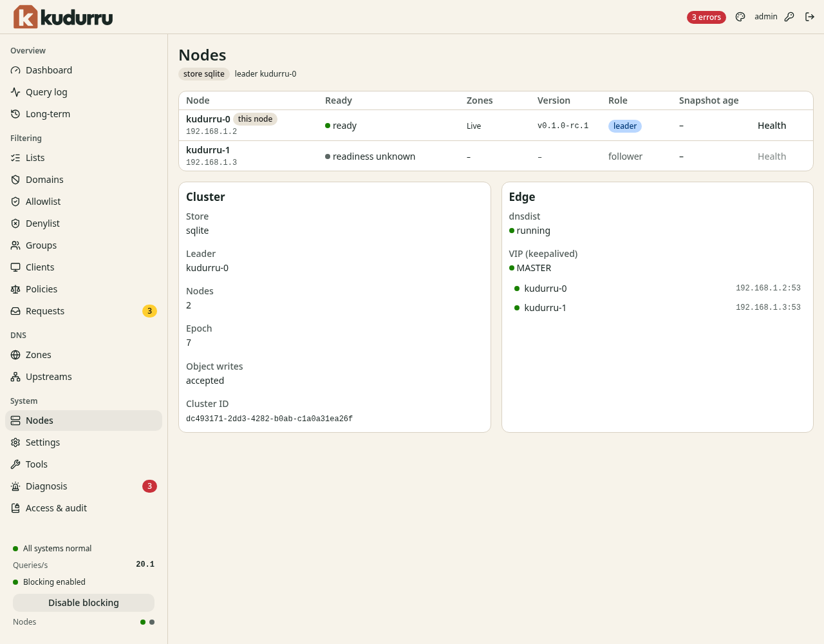Click the Domains shield icon

coord(15,180)
